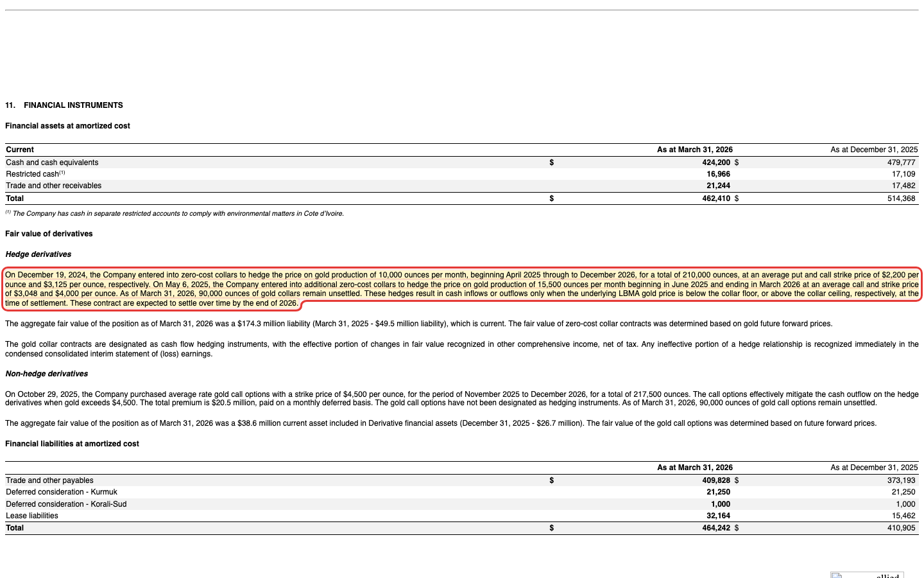
Task: Click the 'Fair value of derivatives' heading
Action: click(49, 234)
